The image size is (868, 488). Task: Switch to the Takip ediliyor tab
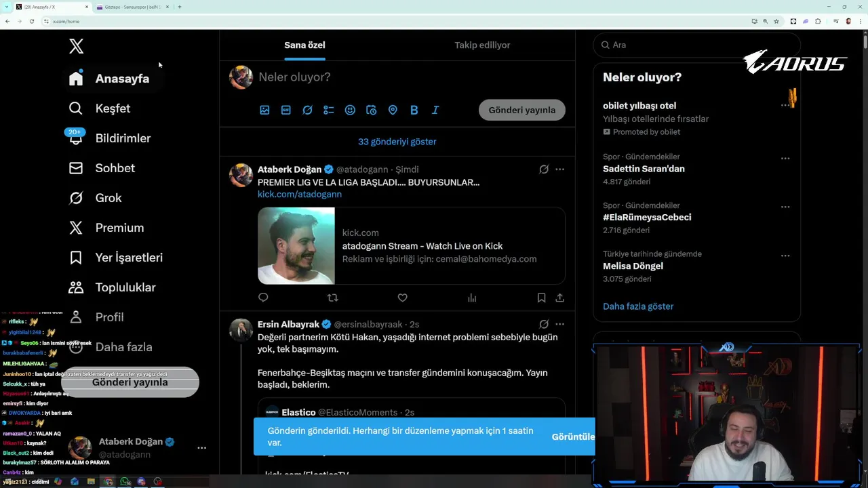tap(482, 45)
